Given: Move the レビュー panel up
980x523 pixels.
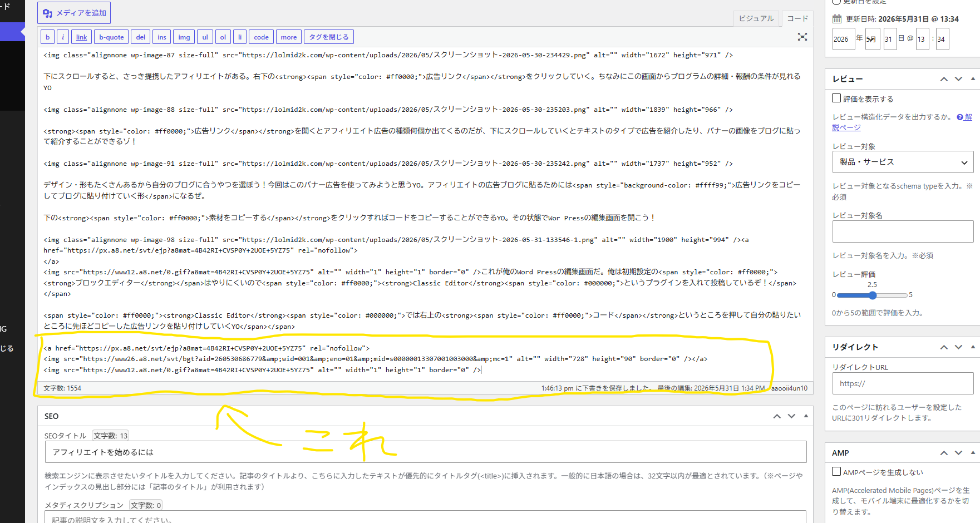Looking at the screenshot, I should [x=944, y=79].
